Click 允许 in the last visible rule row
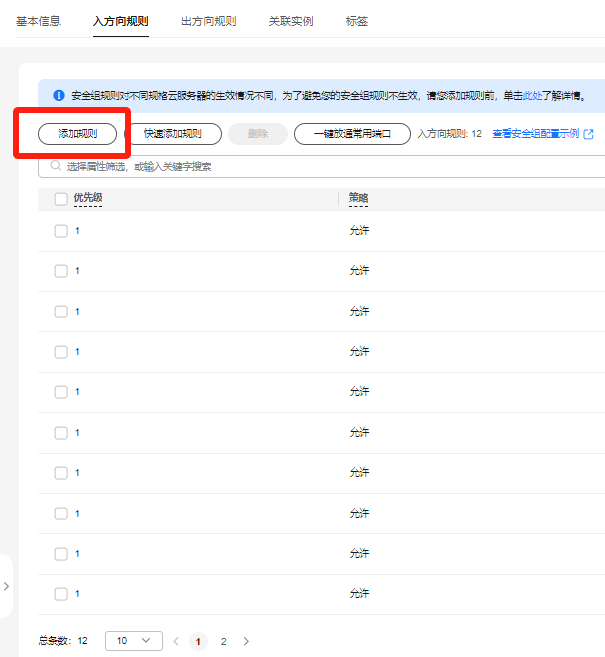 pos(359,593)
